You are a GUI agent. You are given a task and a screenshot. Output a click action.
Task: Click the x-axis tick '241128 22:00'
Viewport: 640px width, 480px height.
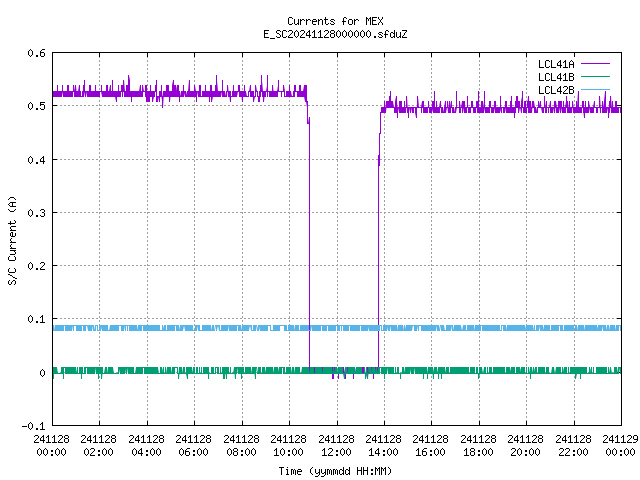click(x=573, y=445)
